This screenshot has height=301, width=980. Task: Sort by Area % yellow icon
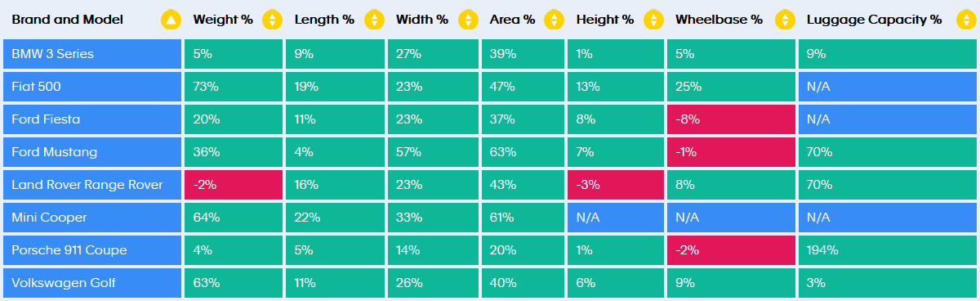(x=555, y=20)
